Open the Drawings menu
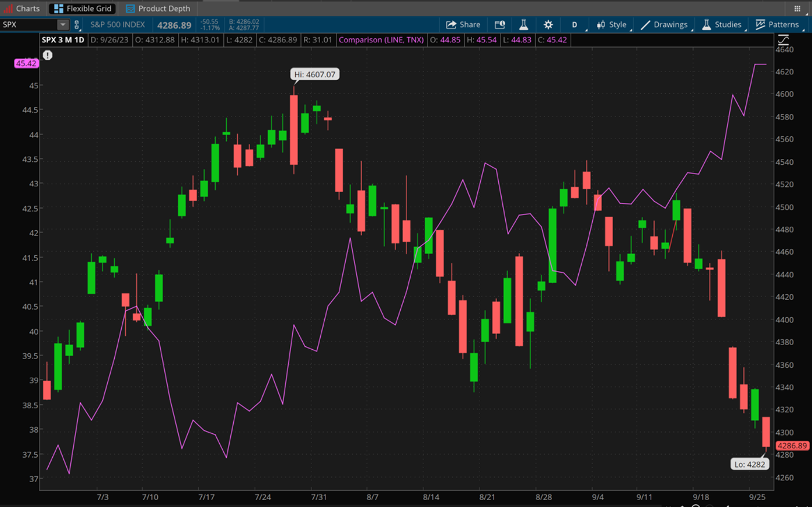Screen dimensions: 812x507 [x=665, y=24]
